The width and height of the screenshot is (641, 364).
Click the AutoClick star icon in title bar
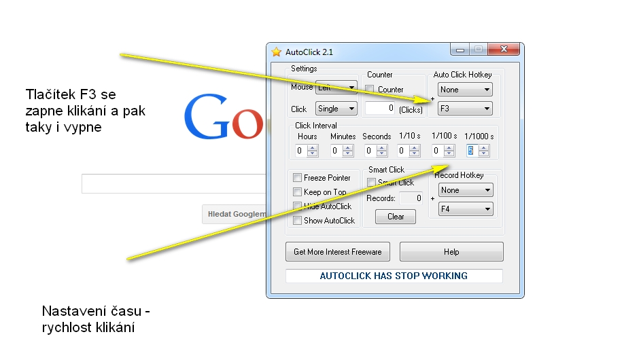[277, 52]
